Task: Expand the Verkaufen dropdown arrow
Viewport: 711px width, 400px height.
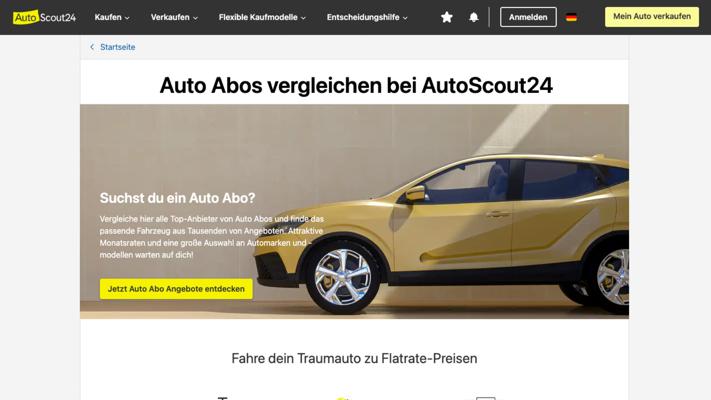Action: tap(195, 18)
